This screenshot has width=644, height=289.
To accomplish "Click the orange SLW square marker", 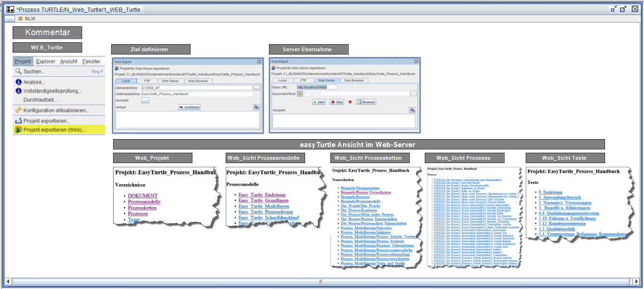I will (x=20, y=19).
